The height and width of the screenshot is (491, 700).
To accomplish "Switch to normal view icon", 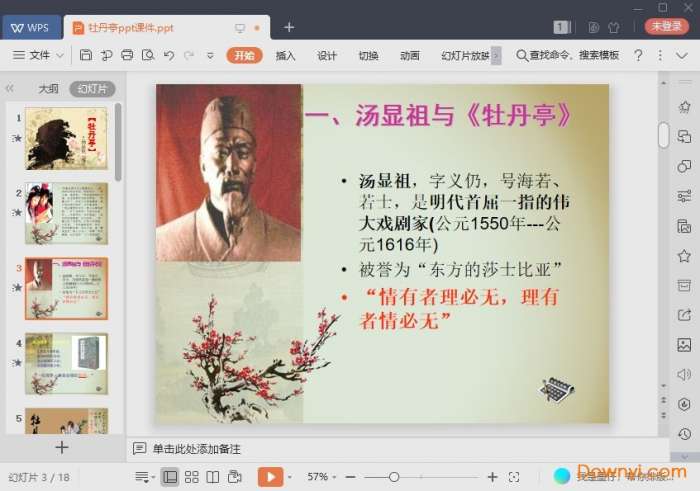I will pyautogui.click(x=170, y=477).
